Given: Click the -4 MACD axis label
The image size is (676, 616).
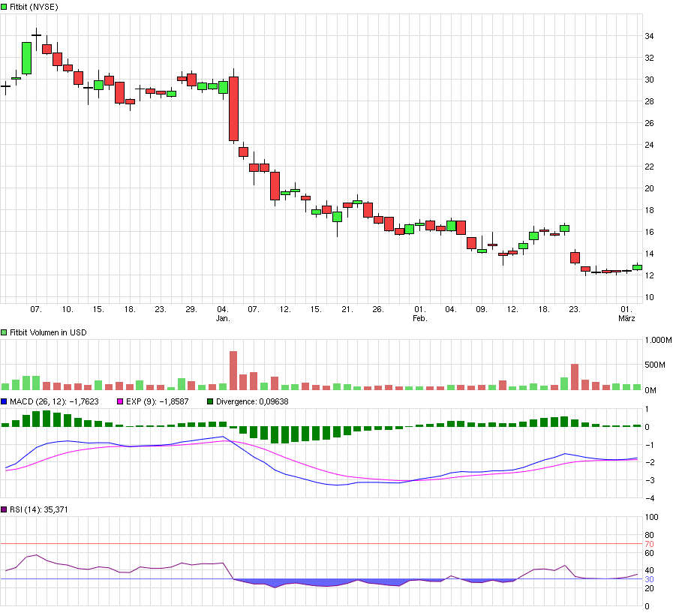Looking at the screenshot, I should click(x=649, y=498).
